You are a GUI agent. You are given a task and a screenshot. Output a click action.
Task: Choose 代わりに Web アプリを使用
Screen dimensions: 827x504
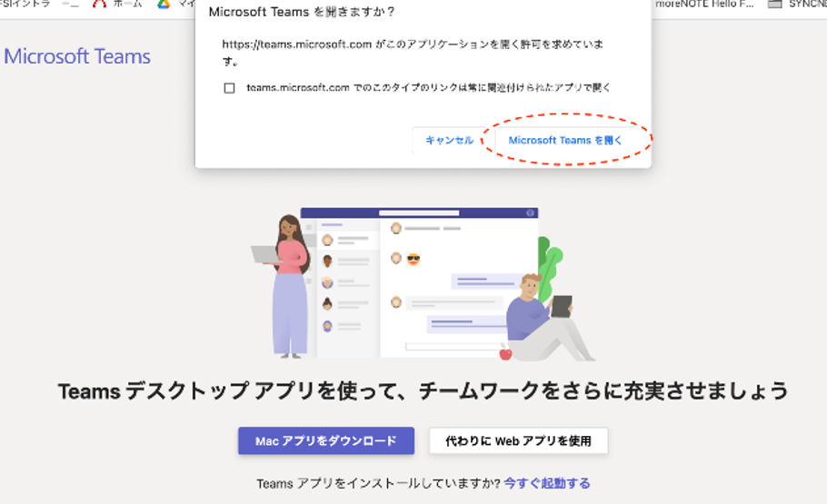518,440
